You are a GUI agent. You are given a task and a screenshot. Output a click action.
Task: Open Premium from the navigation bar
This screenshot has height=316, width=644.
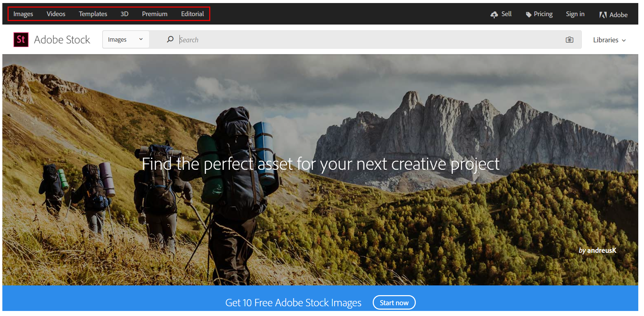[155, 14]
